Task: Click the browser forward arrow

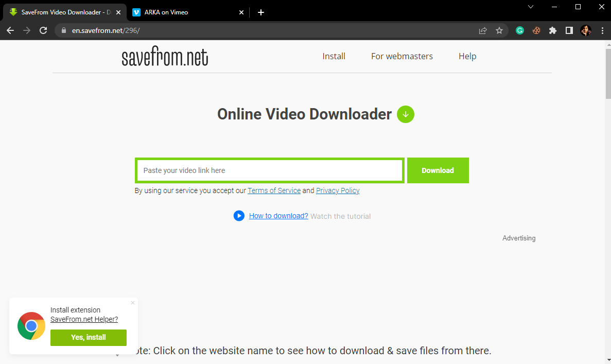Action: pos(27,30)
